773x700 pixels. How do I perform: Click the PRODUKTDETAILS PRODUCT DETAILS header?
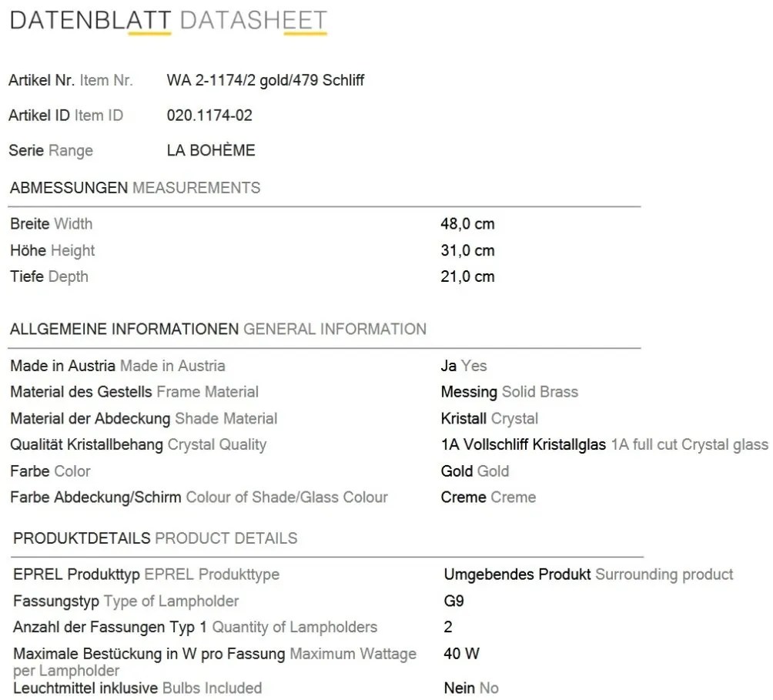pyautogui.click(x=156, y=538)
